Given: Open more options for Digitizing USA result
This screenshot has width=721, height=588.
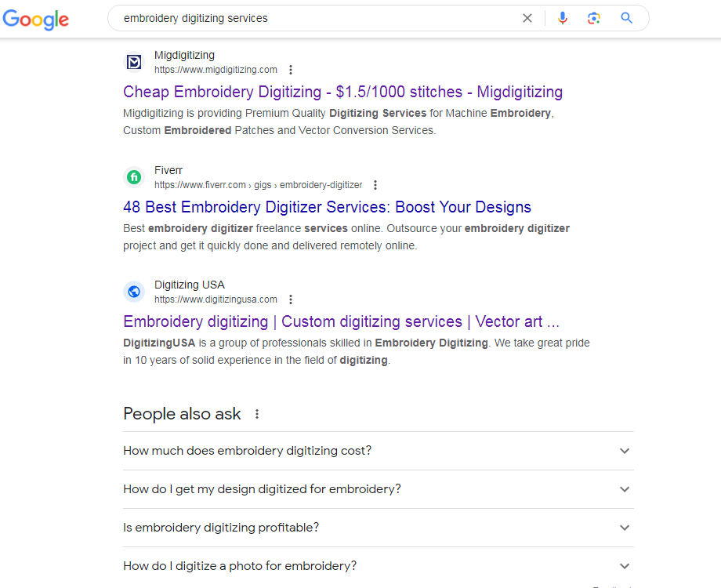Looking at the screenshot, I should (x=291, y=299).
